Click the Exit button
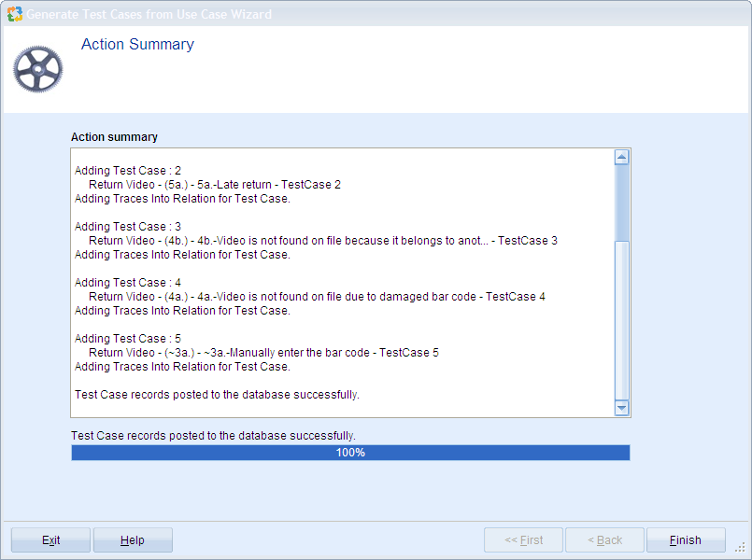 click(50, 539)
